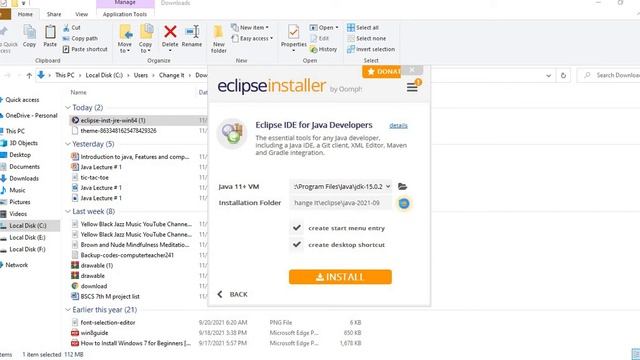
Task: Open the Eclipse installer hamburger menu
Action: (x=412, y=87)
